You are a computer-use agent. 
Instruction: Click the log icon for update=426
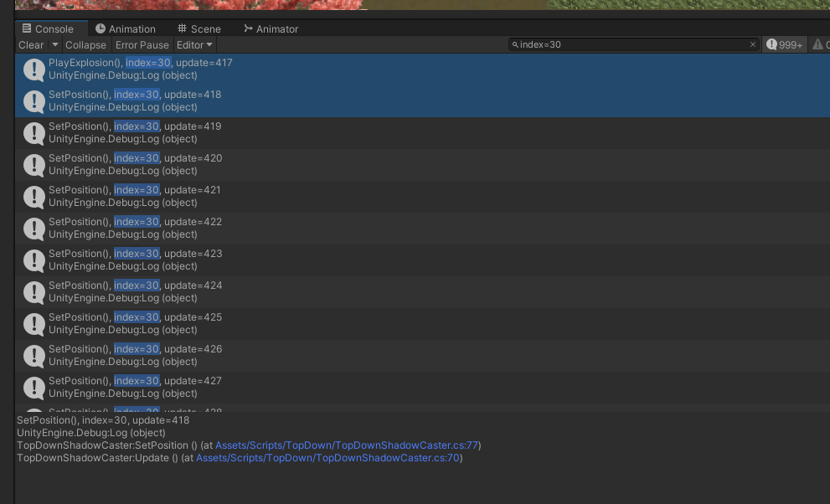[34, 356]
